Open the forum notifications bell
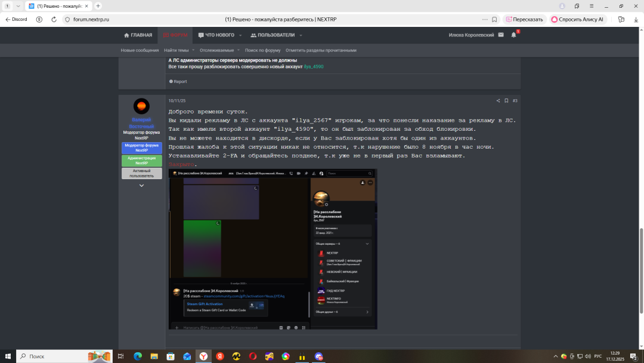The height and width of the screenshot is (363, 644). click(x=513, y=35)
